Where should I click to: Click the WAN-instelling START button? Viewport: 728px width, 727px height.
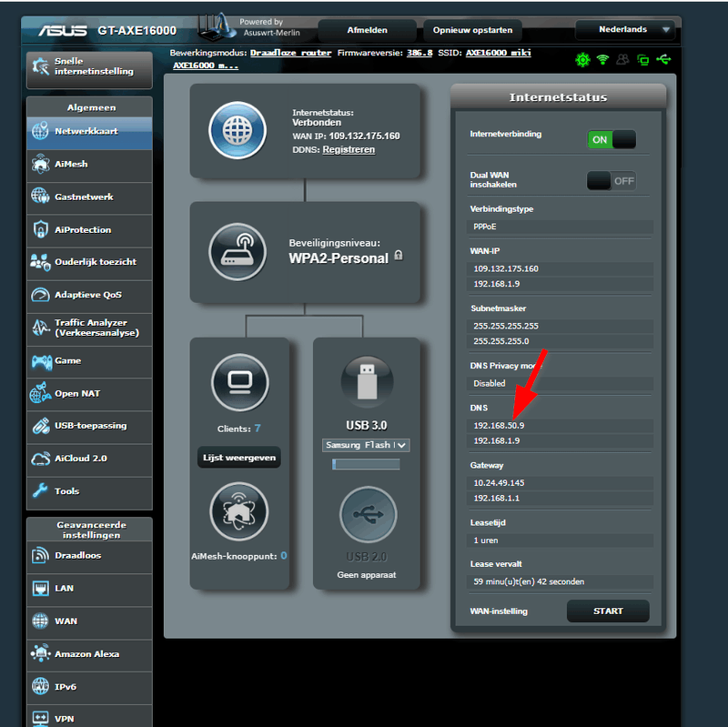tap(608, 611)
